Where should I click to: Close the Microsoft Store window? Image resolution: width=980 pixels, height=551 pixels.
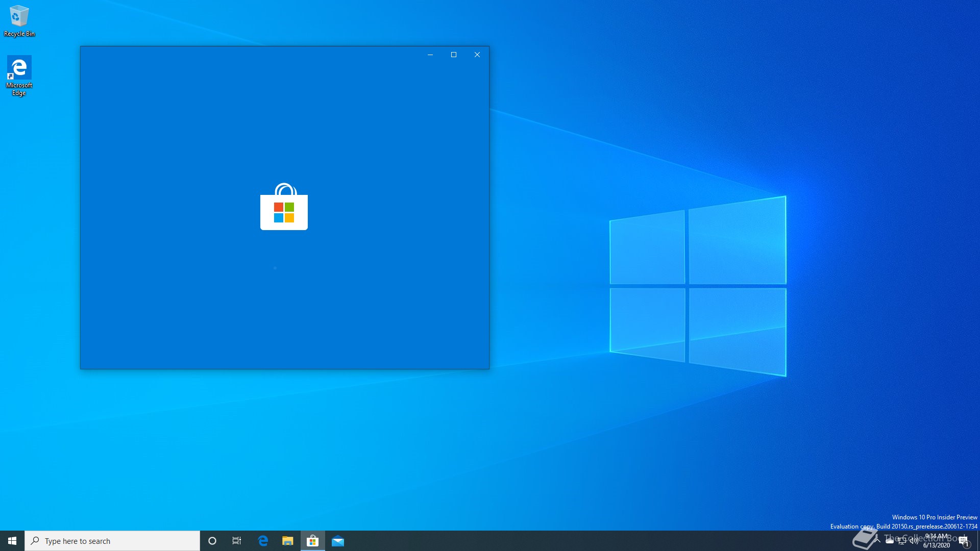pos(477,55)
